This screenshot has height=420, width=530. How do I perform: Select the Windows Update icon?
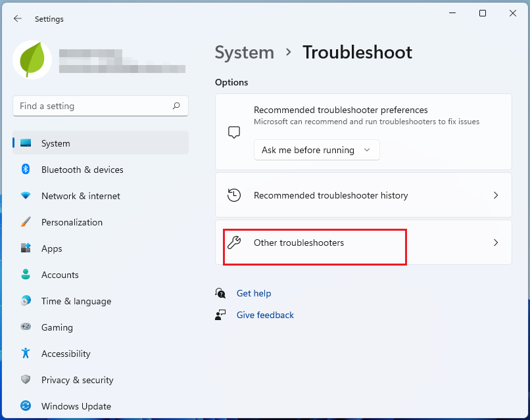26,406
